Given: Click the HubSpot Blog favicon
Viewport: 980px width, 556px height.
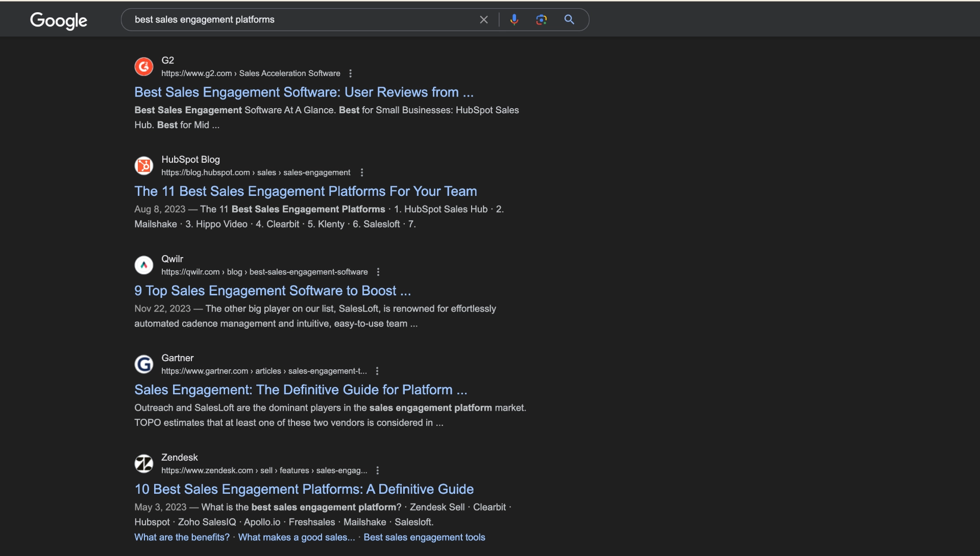Looking at the screenshot, I should (x=144, y=166).
